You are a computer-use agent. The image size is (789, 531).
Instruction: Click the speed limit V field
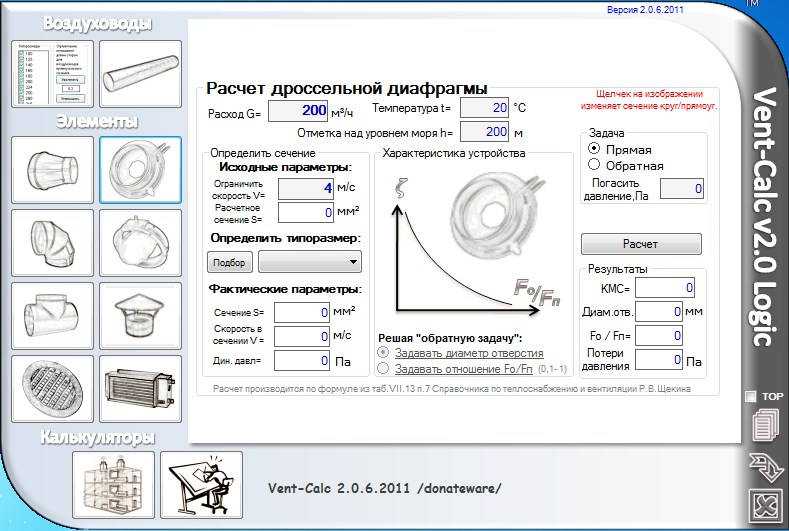coord(306,188)
